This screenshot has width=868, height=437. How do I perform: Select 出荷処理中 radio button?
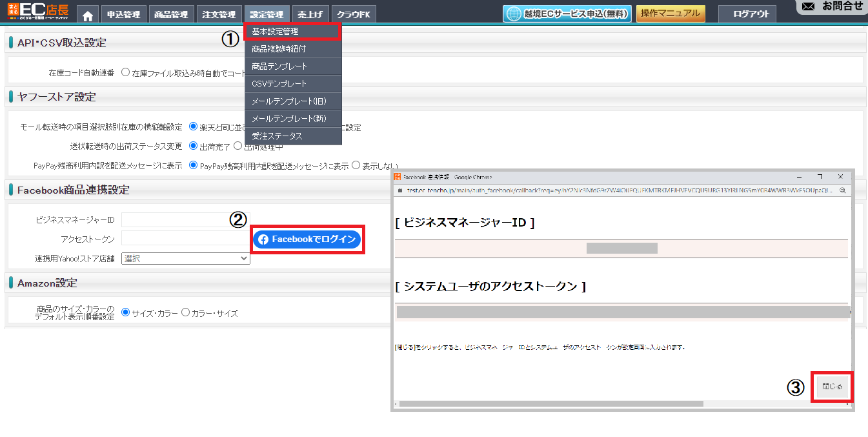(237, 146)
